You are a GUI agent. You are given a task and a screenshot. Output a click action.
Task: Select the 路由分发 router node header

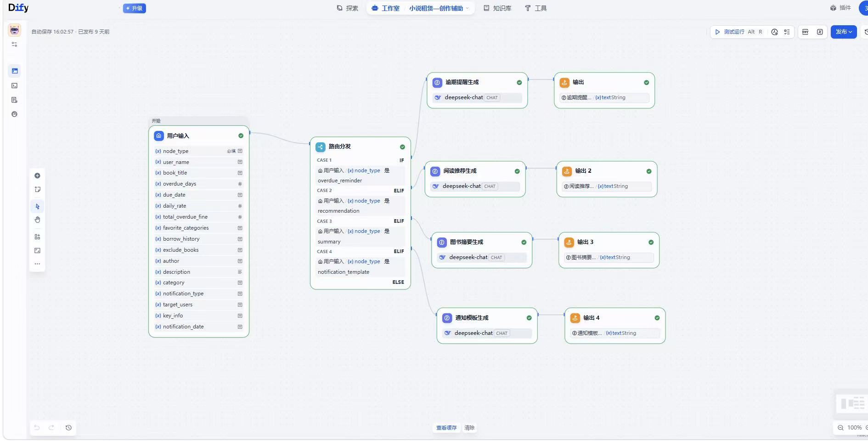click(361, 147)
